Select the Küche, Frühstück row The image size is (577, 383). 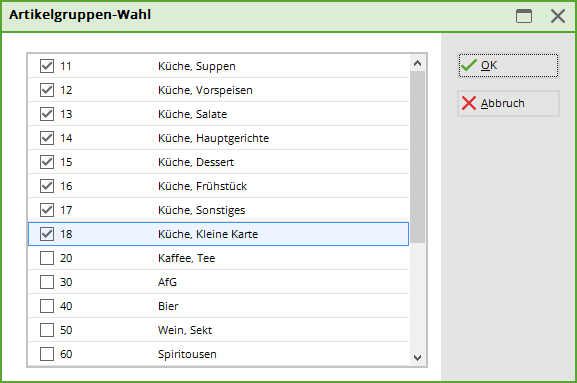(218, 186)
